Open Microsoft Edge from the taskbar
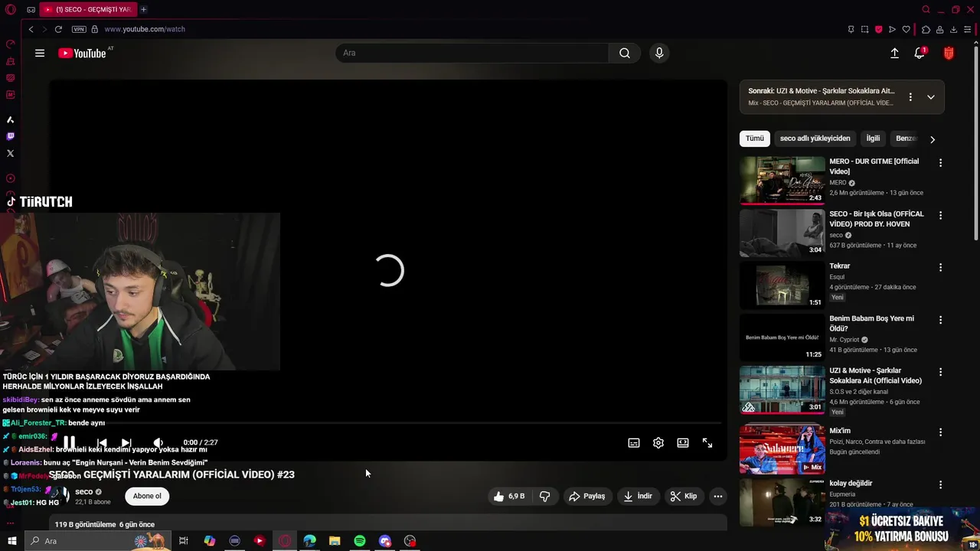Screen dimensions: 980x551 309,541
